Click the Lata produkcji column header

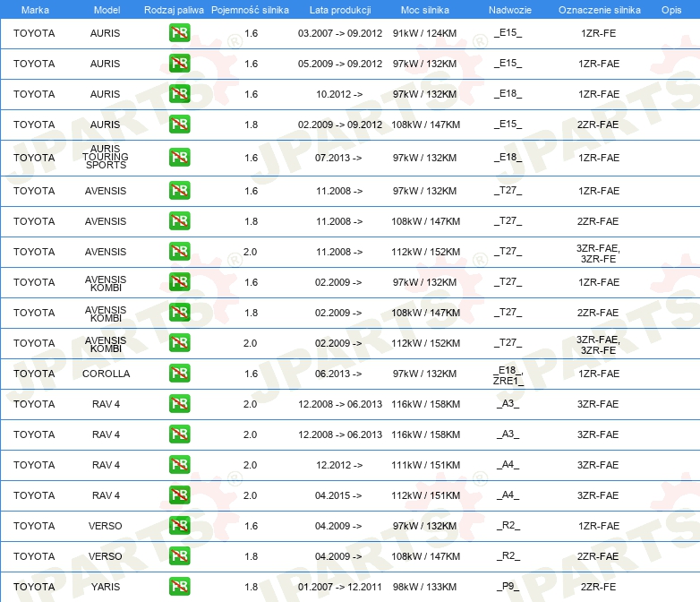coord(340,10)
